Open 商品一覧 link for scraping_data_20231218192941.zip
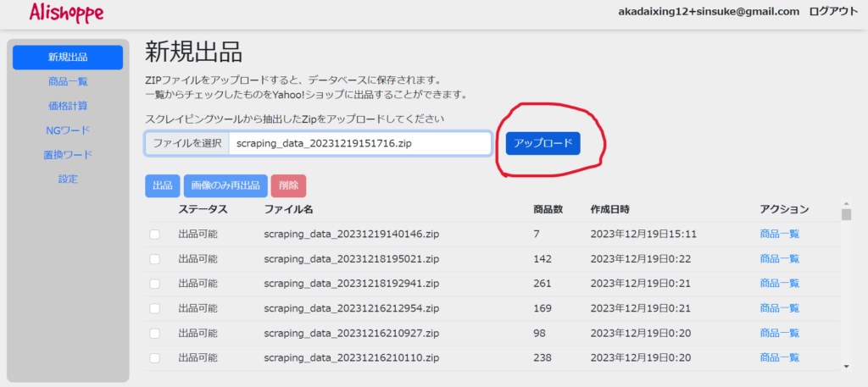 tap(779, 284)
